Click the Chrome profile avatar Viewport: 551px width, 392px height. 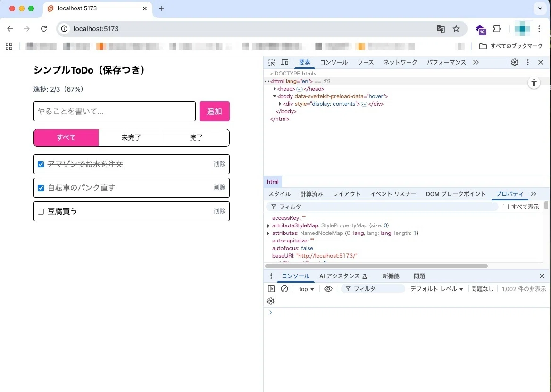point(522,29)
